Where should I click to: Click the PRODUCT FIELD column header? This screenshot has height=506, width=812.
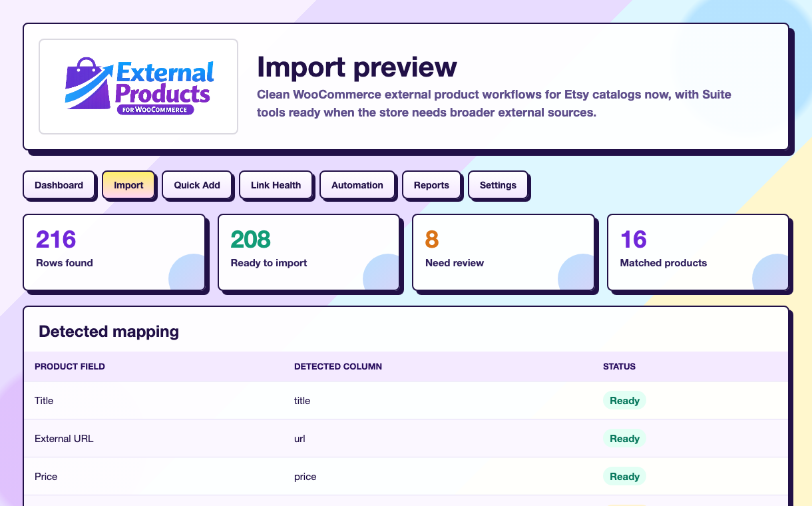click(x=70, y=366)
